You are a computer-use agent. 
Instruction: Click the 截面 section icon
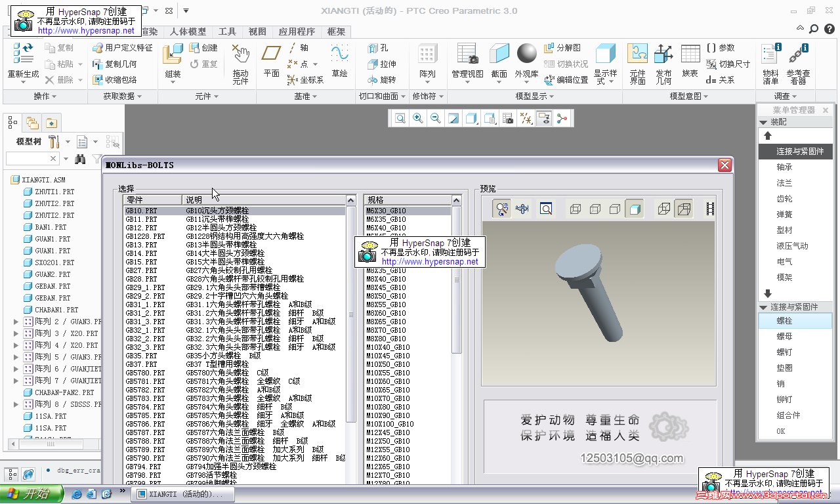[499, 53]
